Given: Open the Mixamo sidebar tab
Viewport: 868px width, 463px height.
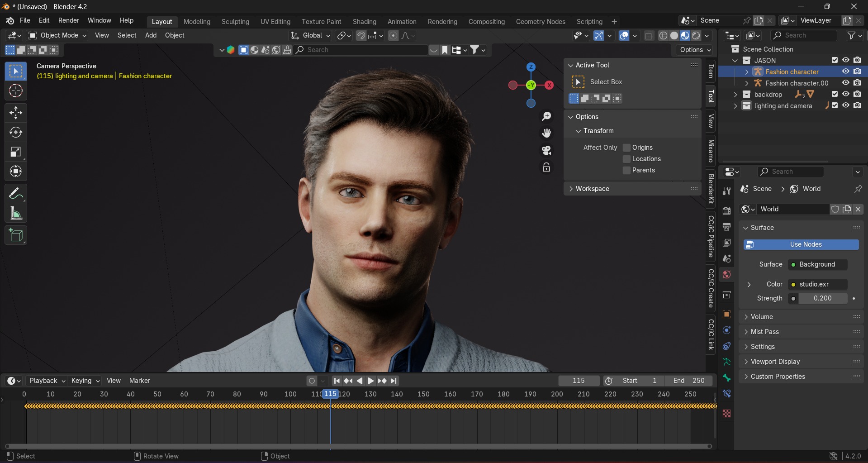Looking at the screenshot, I should point(711,151).
